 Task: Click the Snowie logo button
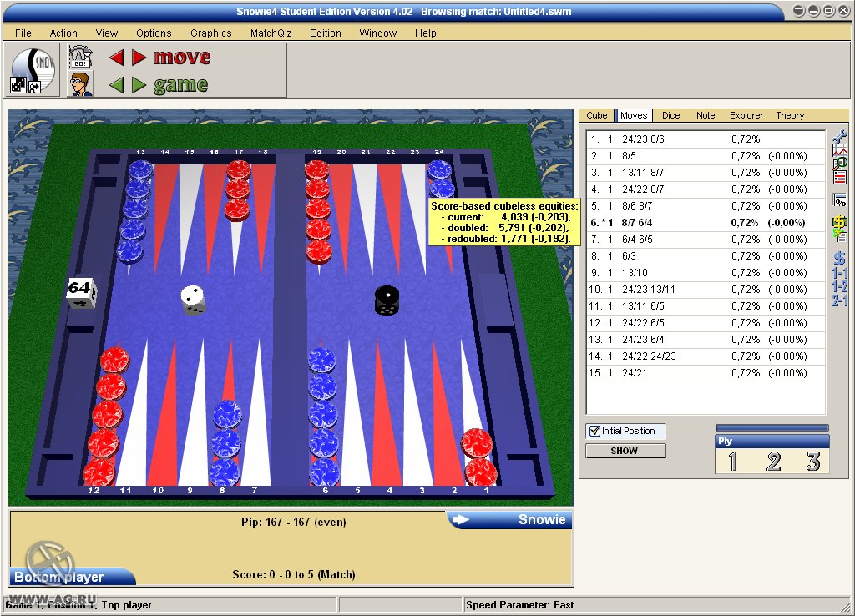33,70
